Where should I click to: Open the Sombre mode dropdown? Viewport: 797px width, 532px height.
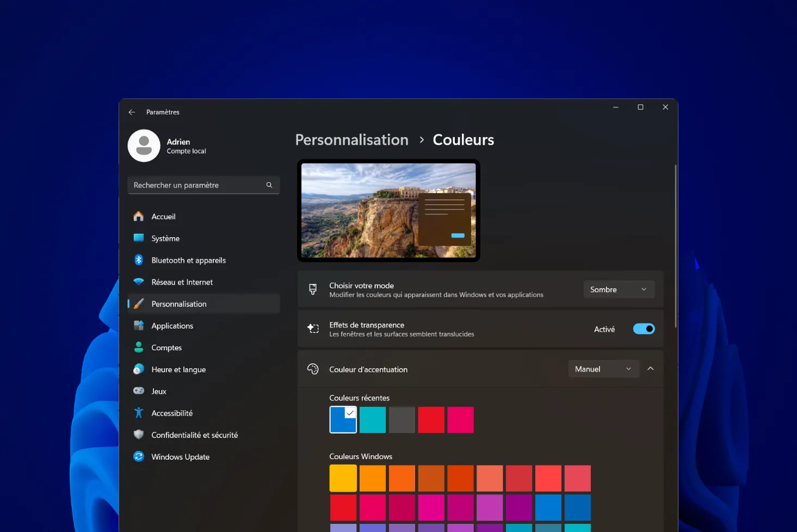point(619,289)
